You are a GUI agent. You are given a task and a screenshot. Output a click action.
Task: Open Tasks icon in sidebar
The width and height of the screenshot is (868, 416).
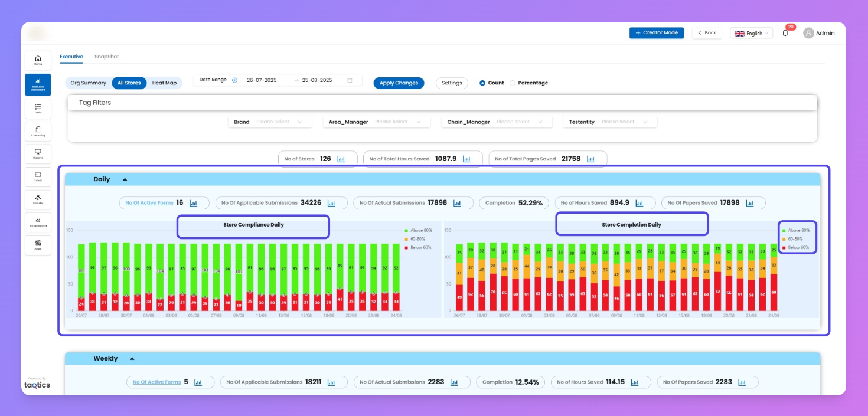[x=38, y=109]
